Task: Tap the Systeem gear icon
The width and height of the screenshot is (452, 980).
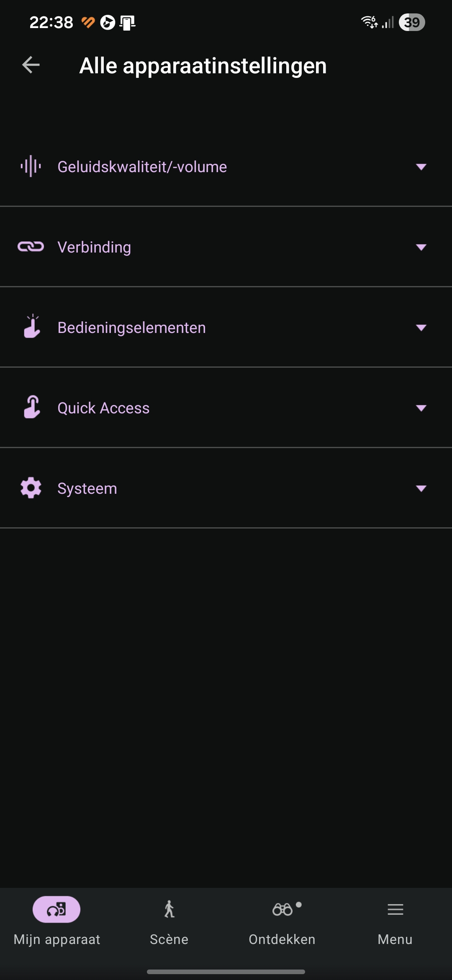Action: [x=31, y=488]
